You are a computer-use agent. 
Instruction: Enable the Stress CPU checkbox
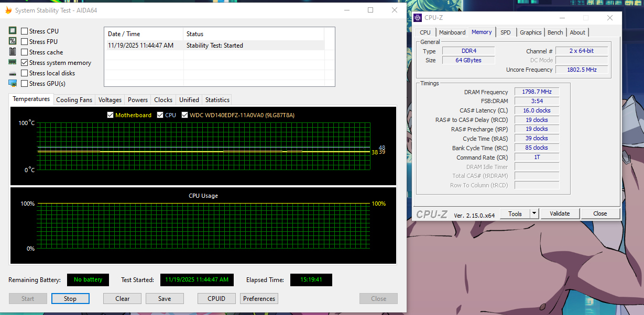click(24, 31)
